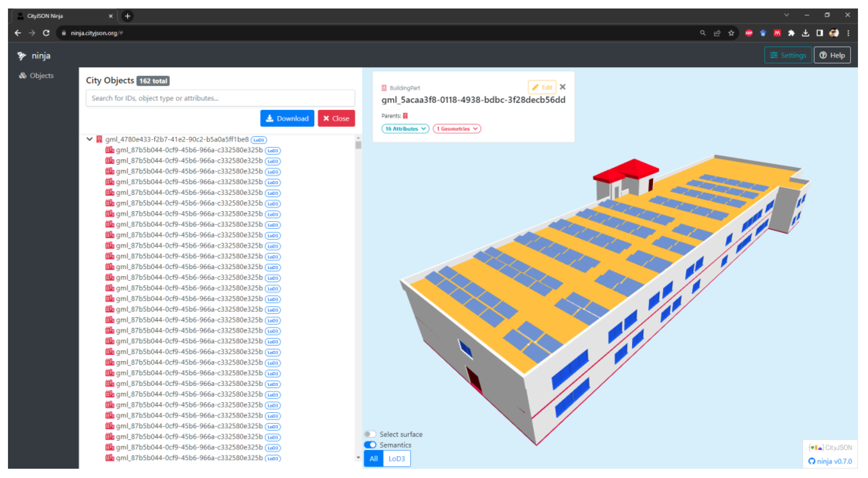Viewport: 868px width, 478px height.
Task: Enable the Select surface switch
Action: coord(370,434)
